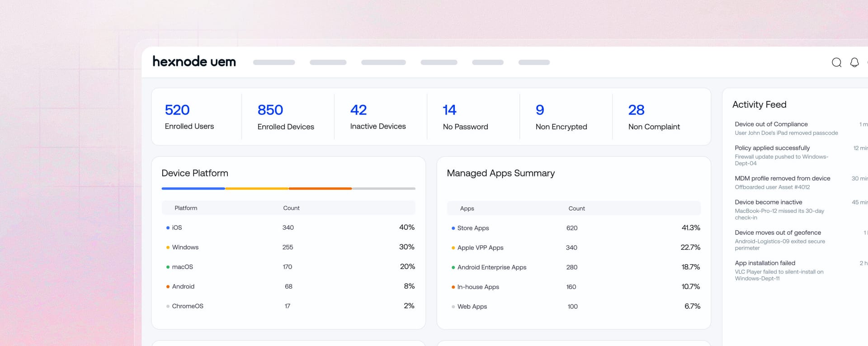Click the Platform column header

[x=186, y=208]
